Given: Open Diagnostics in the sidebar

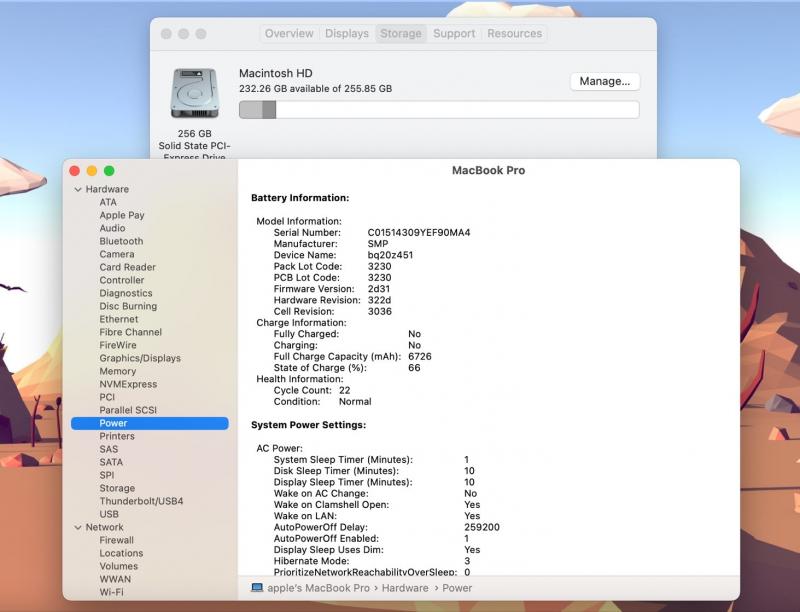Looking at the screenshot, I should (x=126, y=293).
